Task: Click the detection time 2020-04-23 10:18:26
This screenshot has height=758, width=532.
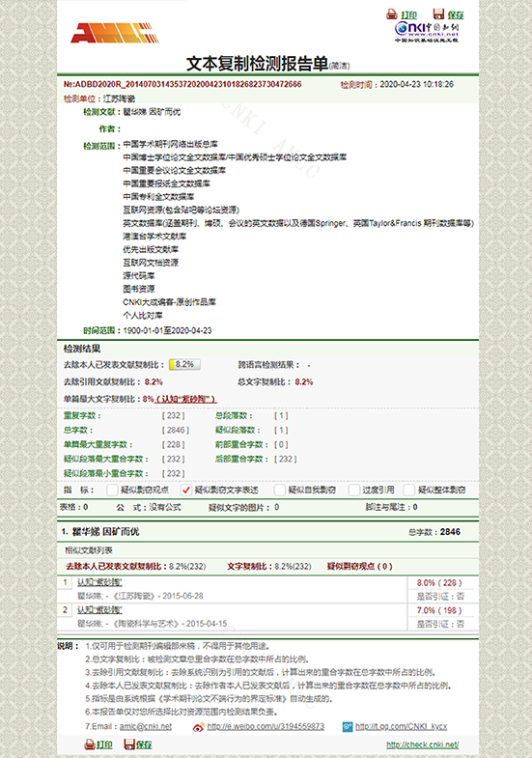Action: (416, 84)
